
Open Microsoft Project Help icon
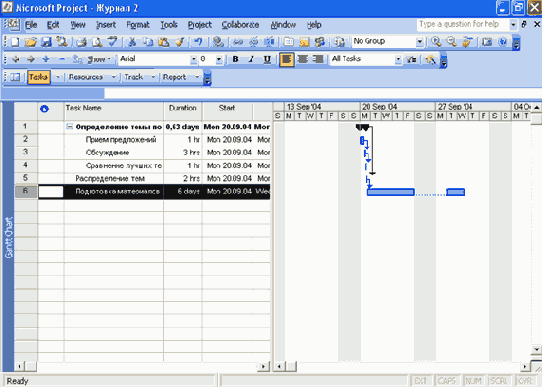coord(503,42)
